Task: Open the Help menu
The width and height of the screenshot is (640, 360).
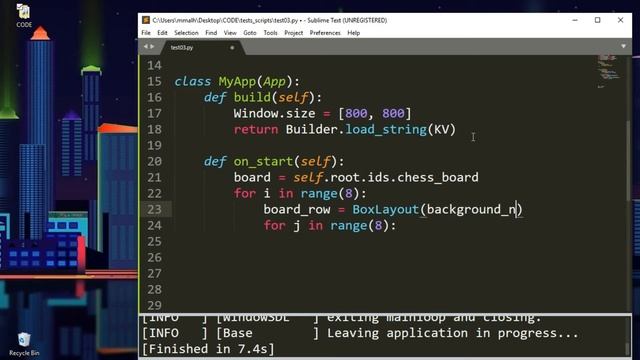Action: tap(353, 33)
